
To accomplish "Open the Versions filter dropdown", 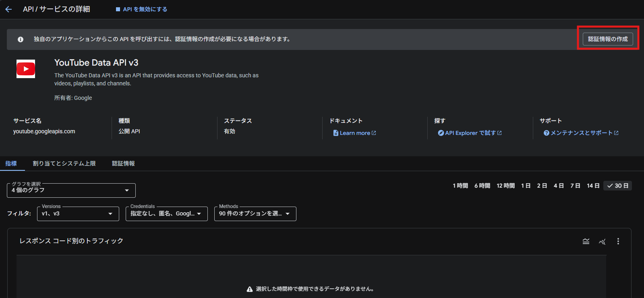I will coord(78,214).
